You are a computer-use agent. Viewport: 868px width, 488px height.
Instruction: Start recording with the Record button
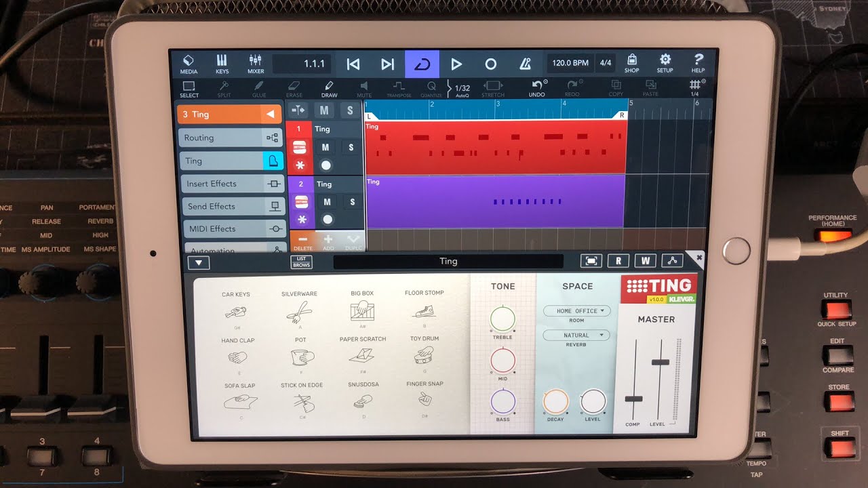tap(490, 64)
